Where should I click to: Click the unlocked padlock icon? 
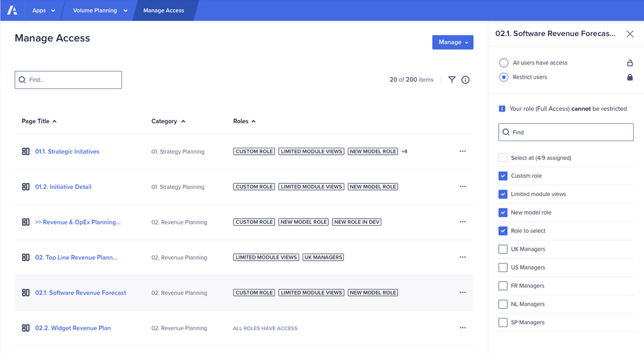tap(630, 63)
